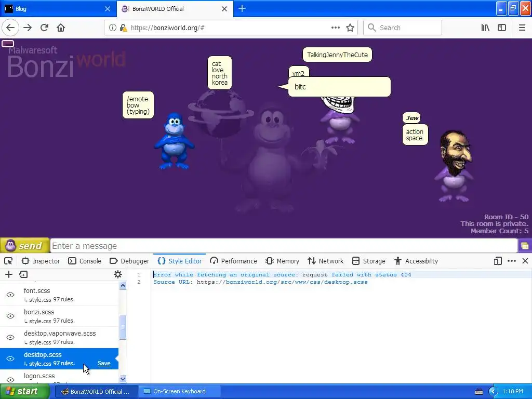The image size is (532, 399).
Task: Open a new browser tab with plus
Action: [242, 8]
